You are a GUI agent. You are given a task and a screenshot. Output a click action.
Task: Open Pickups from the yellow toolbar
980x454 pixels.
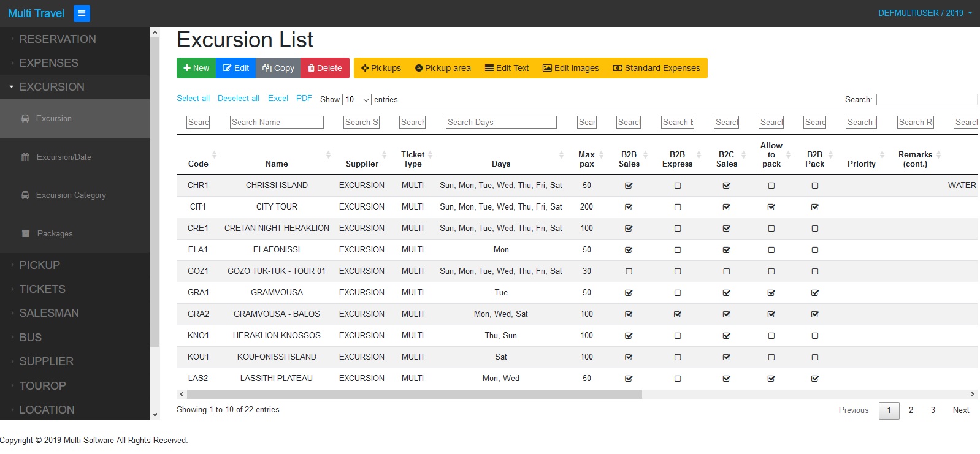coord(381,68)
